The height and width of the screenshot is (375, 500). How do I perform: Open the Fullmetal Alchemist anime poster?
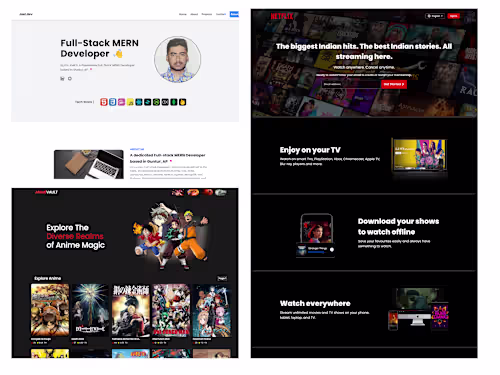(x=131, y=310)
